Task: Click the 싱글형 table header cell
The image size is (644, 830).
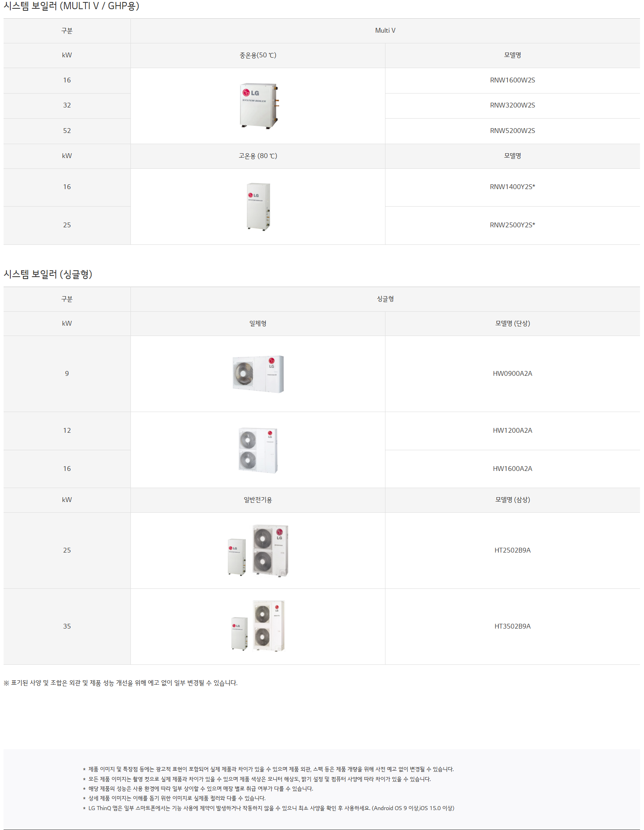Action: [385, 299]
